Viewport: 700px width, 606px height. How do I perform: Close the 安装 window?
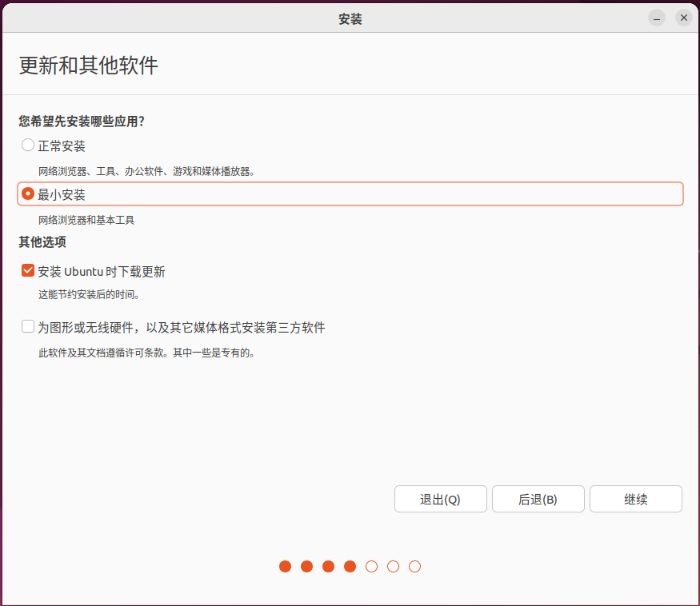pos(683,18)
